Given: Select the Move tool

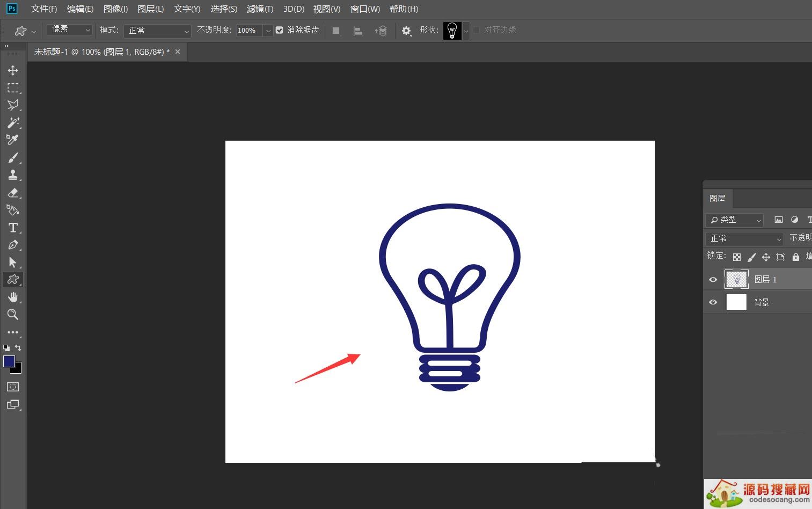Looking at the screenshot, I should coord(13,70).
